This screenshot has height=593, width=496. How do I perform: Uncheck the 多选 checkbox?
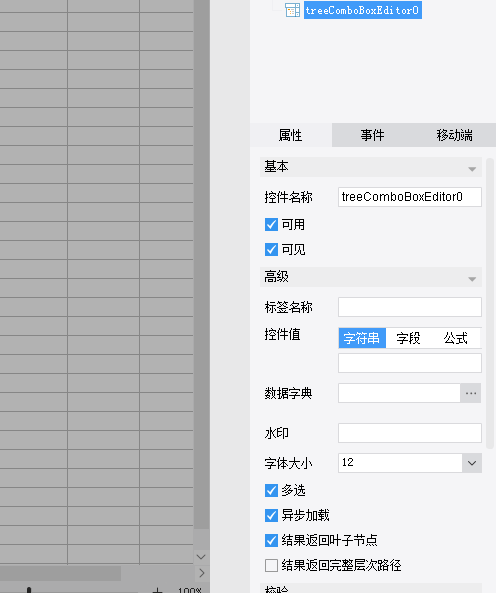[x=271, y=491]
